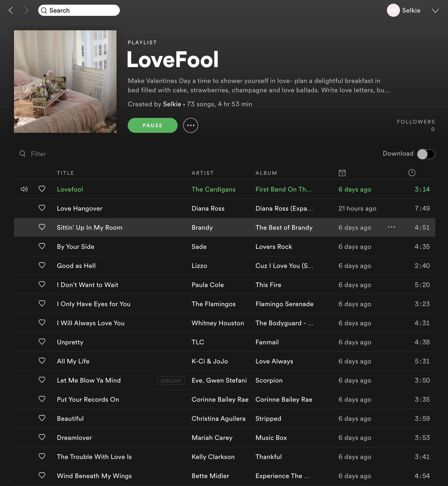
Task: Click the speaker icon beside Lovefool
Action: tap(24, 189)
